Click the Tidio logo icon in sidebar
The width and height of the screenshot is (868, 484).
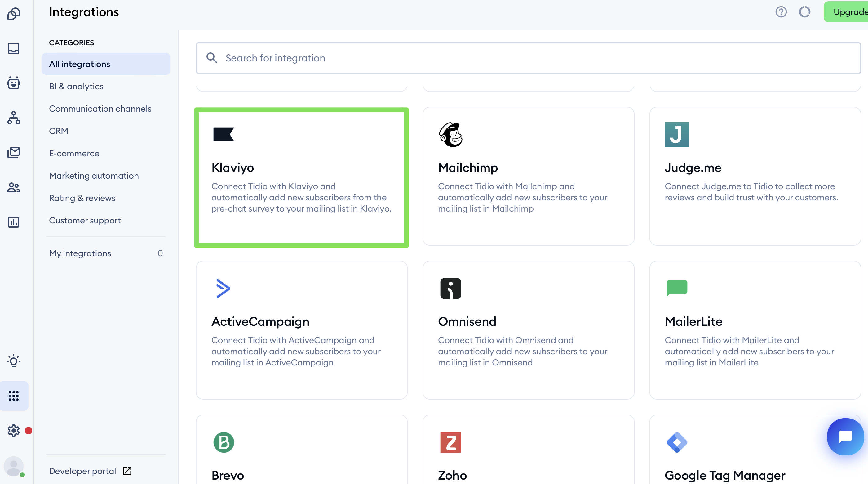pos(14,13)
